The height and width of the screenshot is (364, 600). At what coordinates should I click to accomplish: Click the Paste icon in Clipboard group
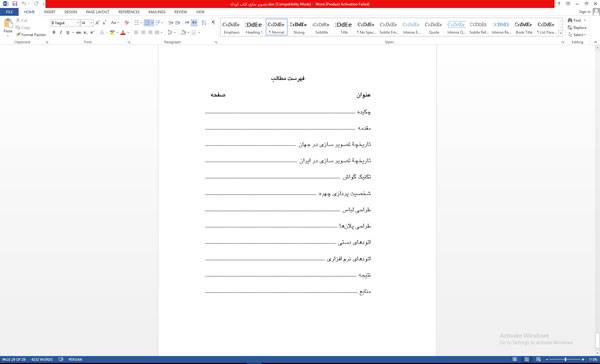[x=8, y=24]
